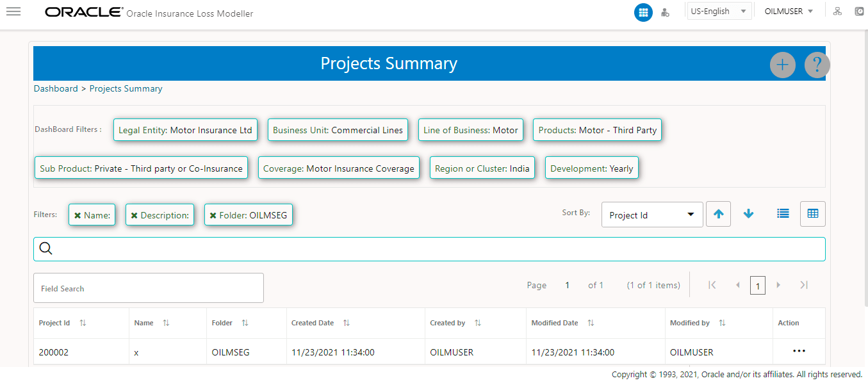The image size is (868, 383).
Task: Click the blue application grid icon
Action: (x=643, y=12)
